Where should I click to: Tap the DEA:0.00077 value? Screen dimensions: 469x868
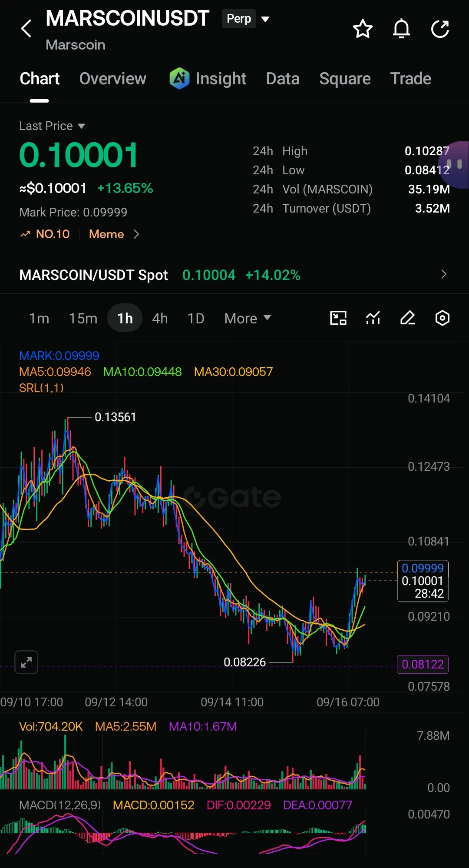point(317,805)
